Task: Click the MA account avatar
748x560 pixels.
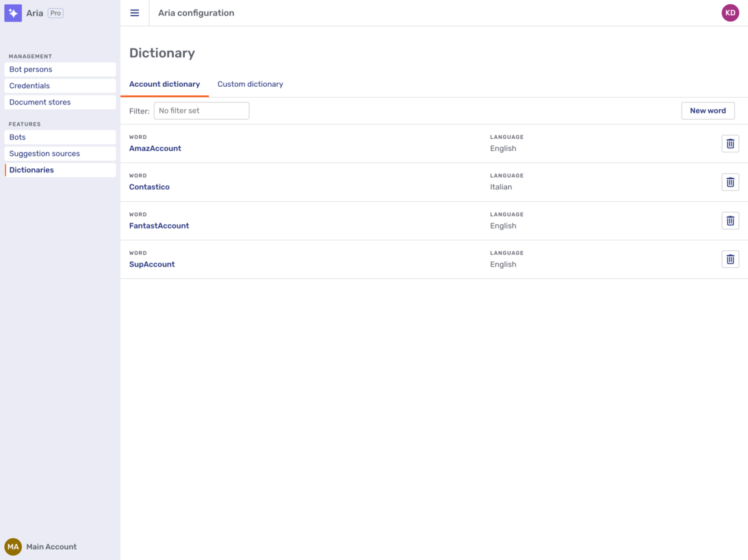Action: point(13,546)
